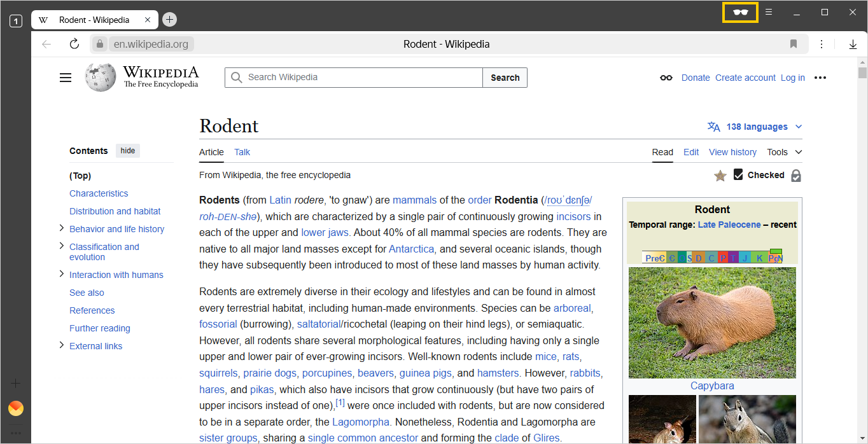
Task: Click the page protection padlock icon
Action: (x=795, y=176)
